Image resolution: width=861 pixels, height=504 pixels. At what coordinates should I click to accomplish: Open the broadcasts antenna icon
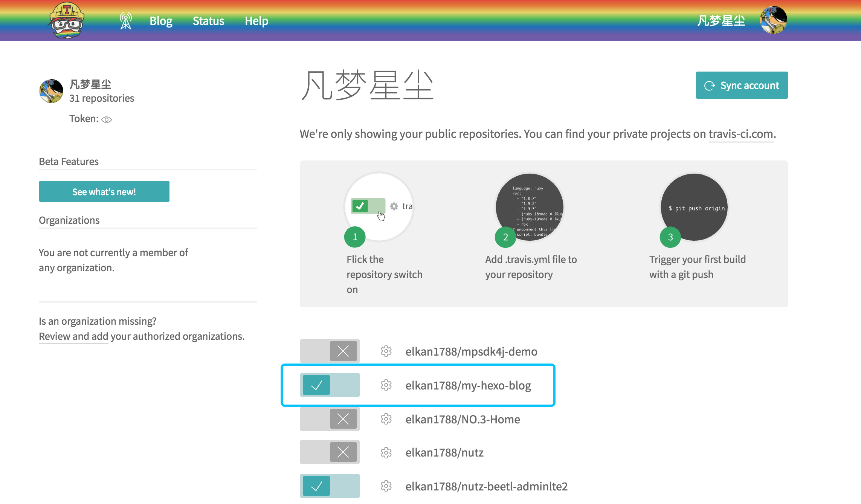coord(126,21)
